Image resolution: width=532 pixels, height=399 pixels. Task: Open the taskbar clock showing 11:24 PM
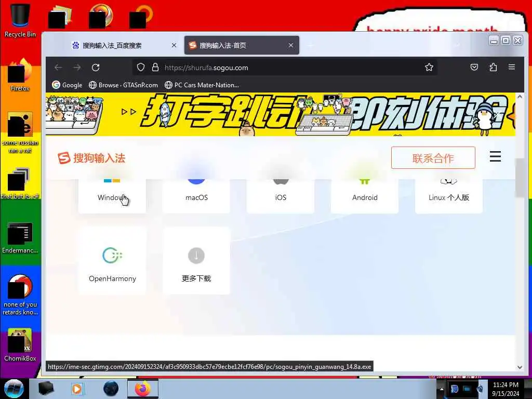(x=506, y=389)
